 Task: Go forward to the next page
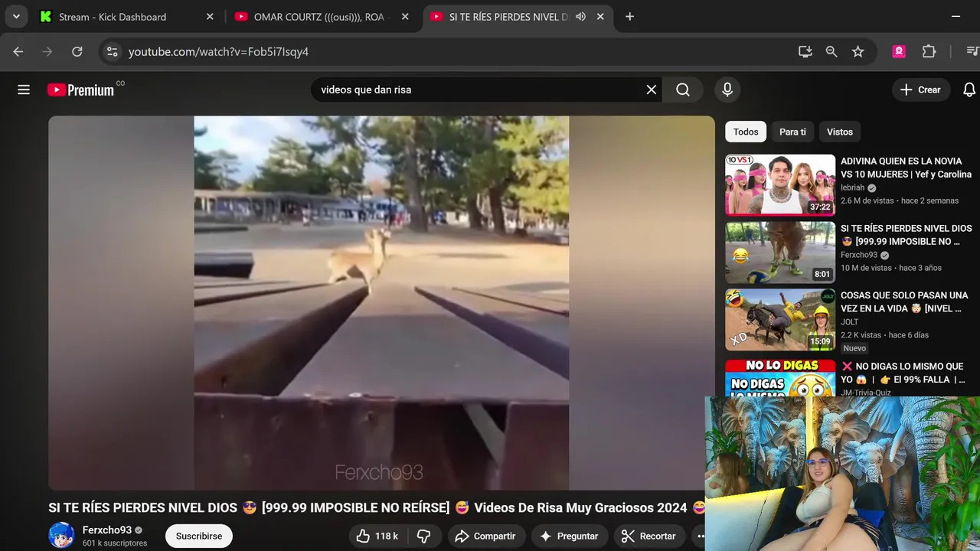point(47,51)
